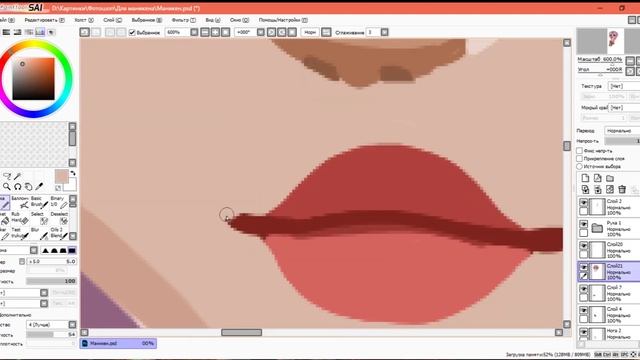
Task: Enable the Фикс.непр-ть checkbox
Action: click(579, 151)
